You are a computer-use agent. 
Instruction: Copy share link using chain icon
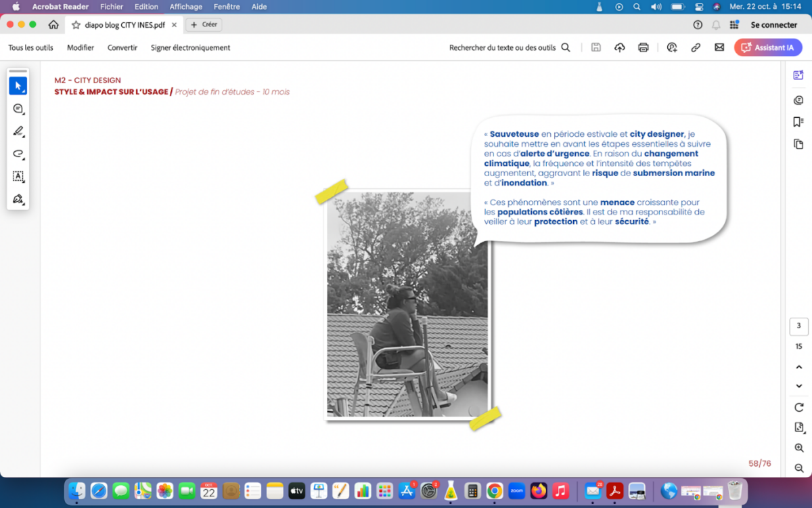click(x=695, y=47)
